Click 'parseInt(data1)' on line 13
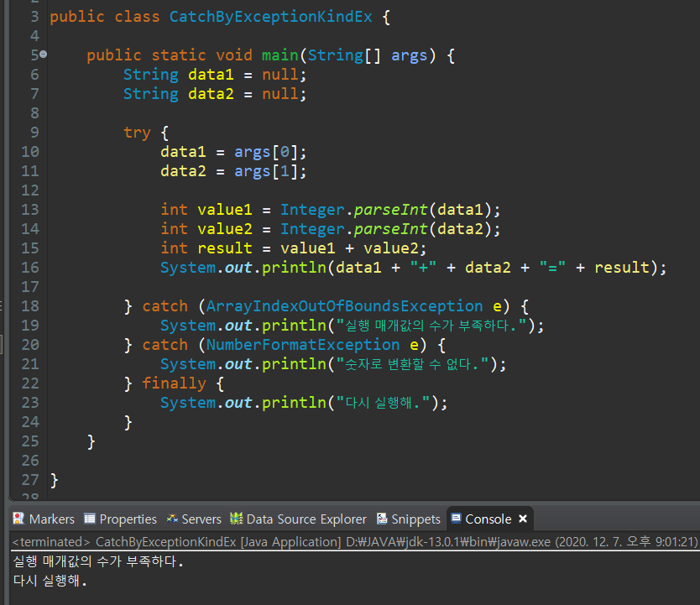Viewport: 700px width, 605px height. (x=423, y=210)
